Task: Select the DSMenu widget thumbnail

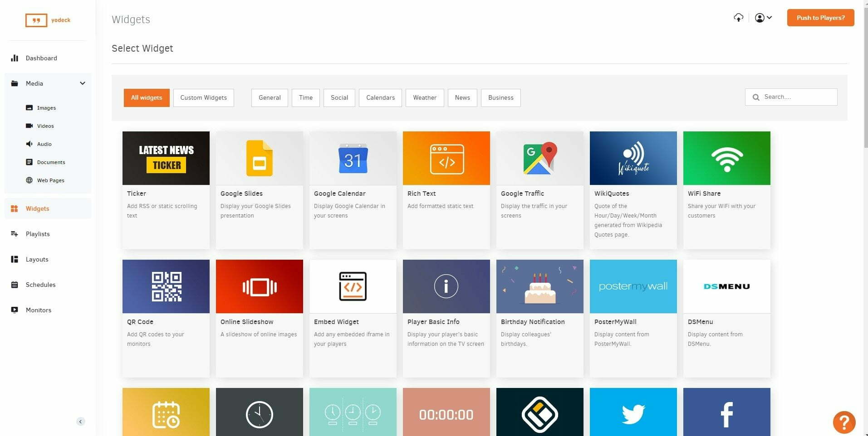Action: tap(727, 286)
